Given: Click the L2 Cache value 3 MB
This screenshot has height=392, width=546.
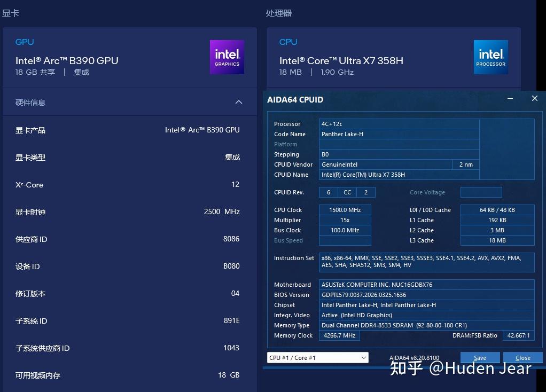Looking at the screenshot, I should pos(497,230).
